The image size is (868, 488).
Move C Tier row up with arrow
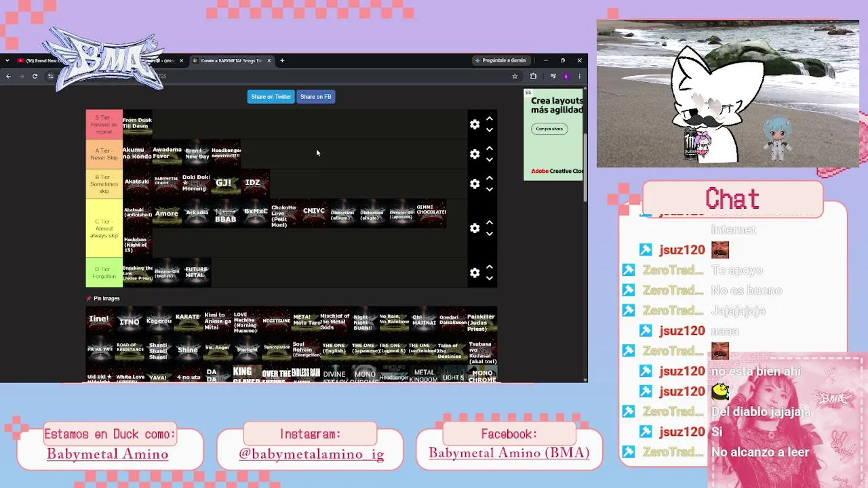(x=490, y=222)
